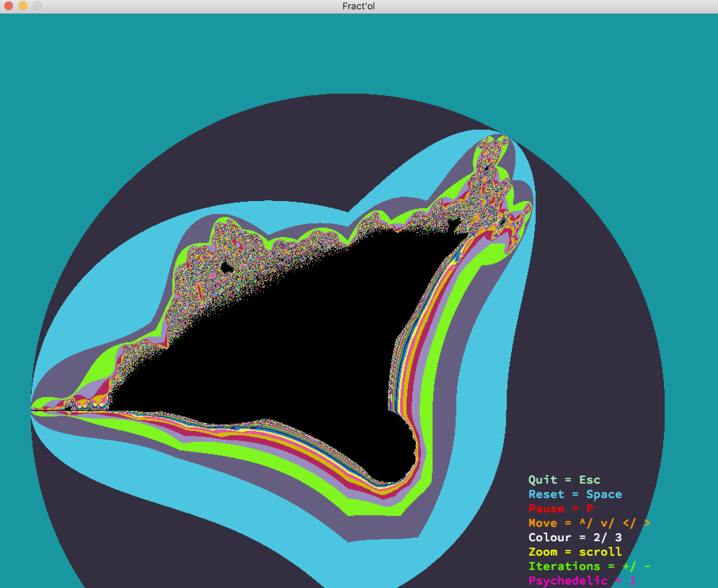Click the Fract'ol window title text
The width and height of the screenshot is (718, 588).
[x=359, y=6]
